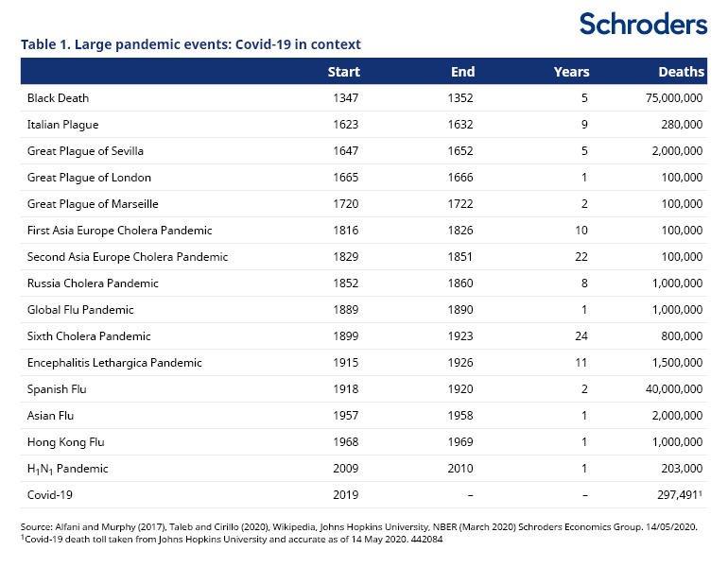Select the Start column header
The height and width of the screenshot is (567, 728).
click(x=343, y=72)
